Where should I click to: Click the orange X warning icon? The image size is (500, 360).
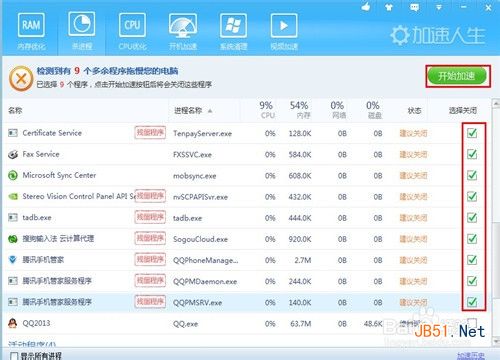(21, 79)
